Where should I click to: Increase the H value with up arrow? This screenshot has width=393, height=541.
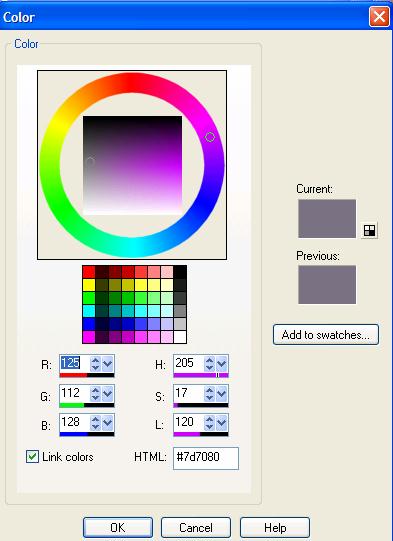click(209, 360)
